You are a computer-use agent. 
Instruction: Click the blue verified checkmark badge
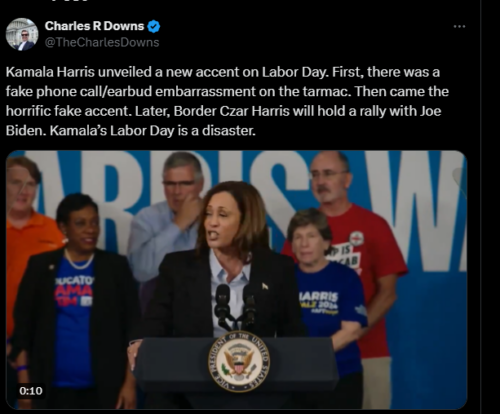154,26
